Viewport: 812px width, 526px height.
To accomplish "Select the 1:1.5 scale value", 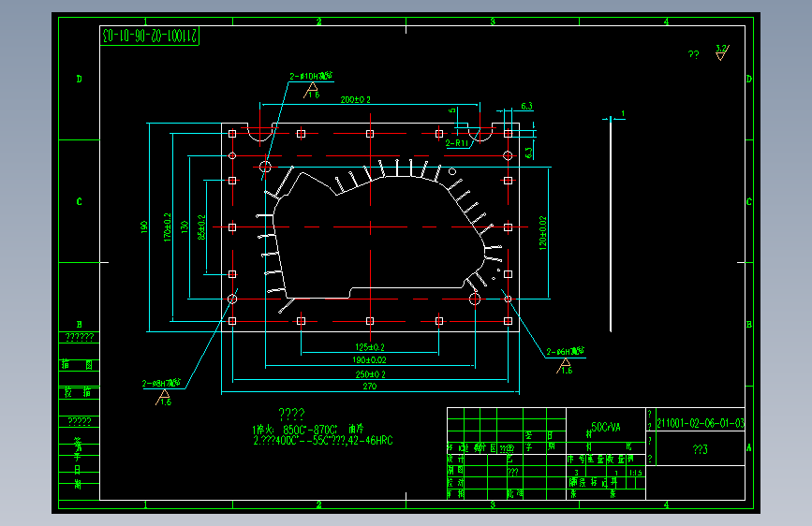I will tap(636, 473).
